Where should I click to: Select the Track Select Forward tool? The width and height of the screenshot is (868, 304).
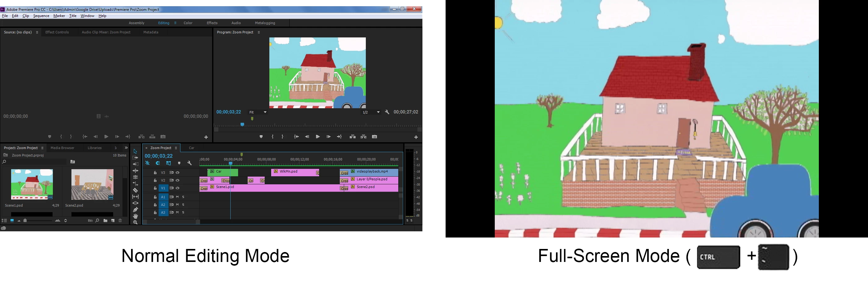(135, 158)
